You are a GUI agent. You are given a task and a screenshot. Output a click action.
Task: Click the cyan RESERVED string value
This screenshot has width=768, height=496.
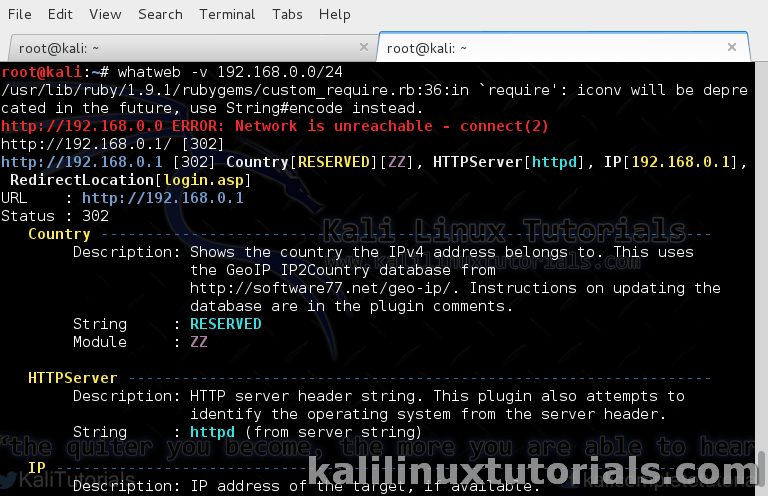tap(225, 324)
